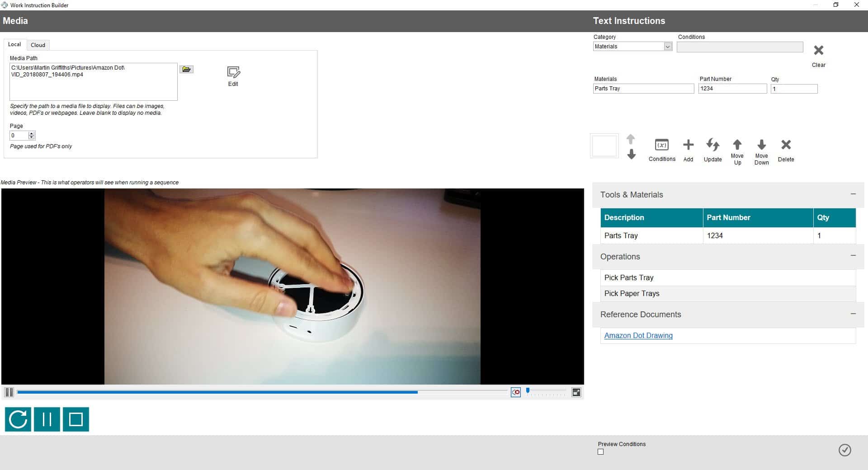The height and width of the screenshot is (470, 868).
Task: Enable the Preview Conditions checkbox
Action: point(600,452)
